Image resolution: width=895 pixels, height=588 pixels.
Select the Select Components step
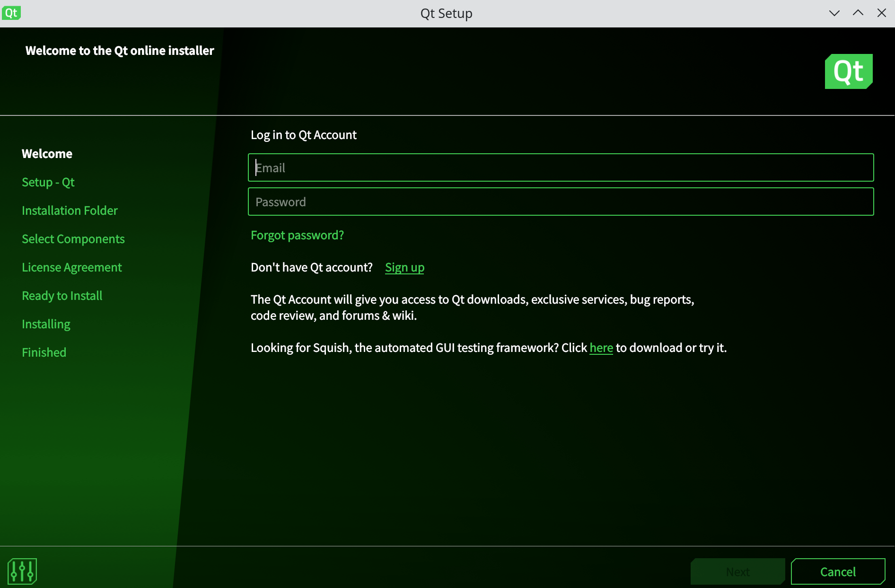click(x=73, y=239)
